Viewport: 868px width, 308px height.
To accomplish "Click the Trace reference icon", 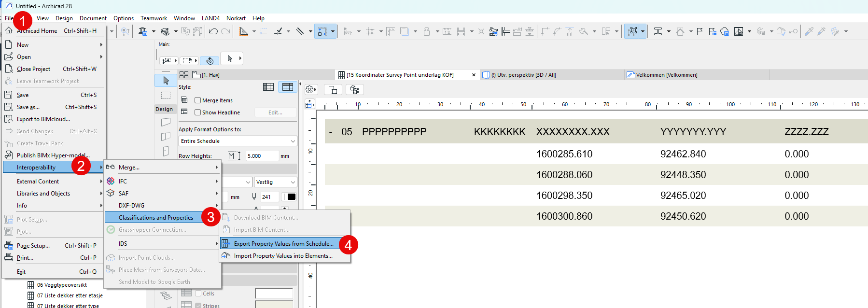I will click(x=404, y=31).
